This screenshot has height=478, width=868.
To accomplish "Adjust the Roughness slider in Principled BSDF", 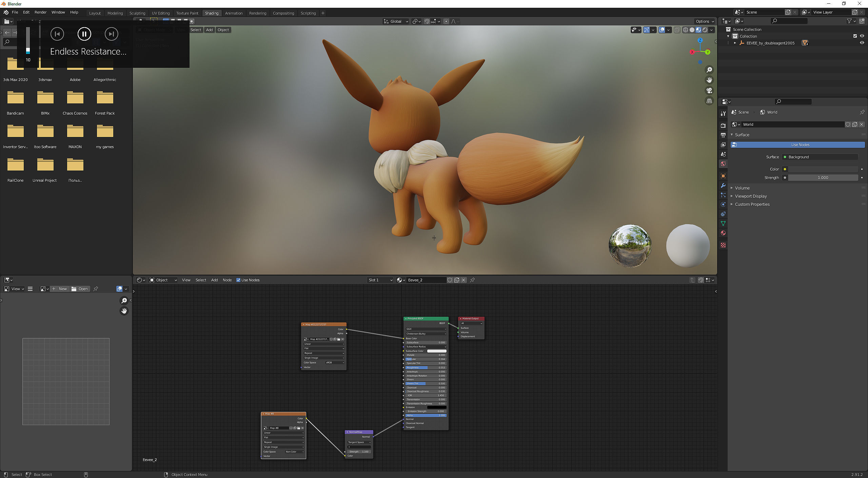I will click(426, 368).
